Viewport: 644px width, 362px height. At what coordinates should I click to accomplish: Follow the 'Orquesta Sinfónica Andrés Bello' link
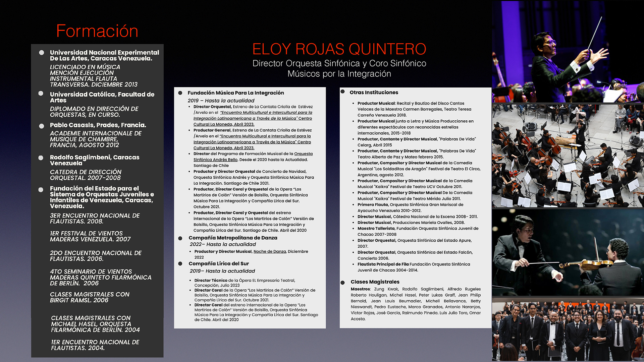pyautogui.click(x=253, y=157)
